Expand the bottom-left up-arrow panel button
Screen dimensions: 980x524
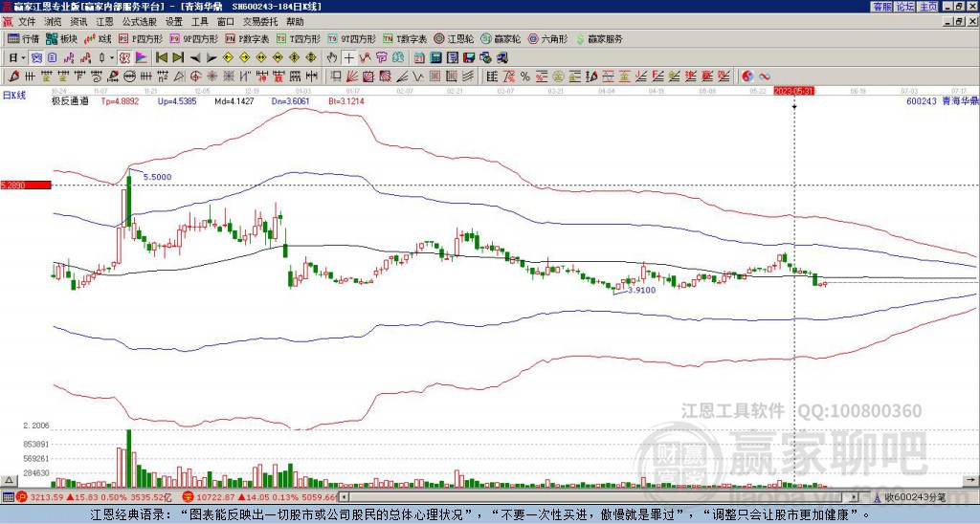coord(8,480)
